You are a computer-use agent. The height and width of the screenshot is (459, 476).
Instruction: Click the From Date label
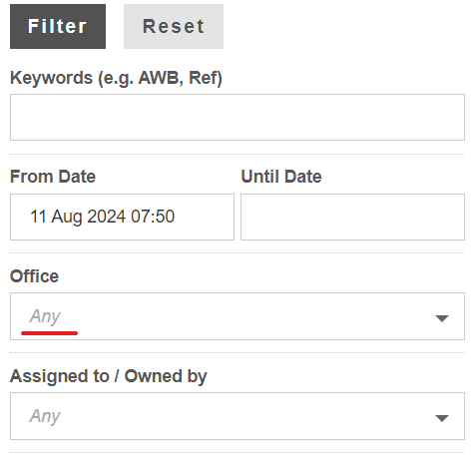tap(53, 177)
